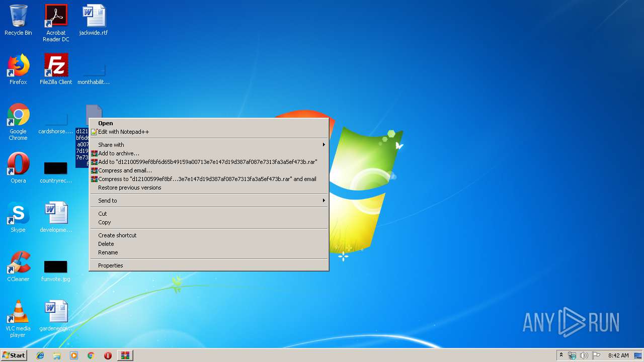
Task: Open the clock showing 8:42 AM
Action: click(618, 355)
